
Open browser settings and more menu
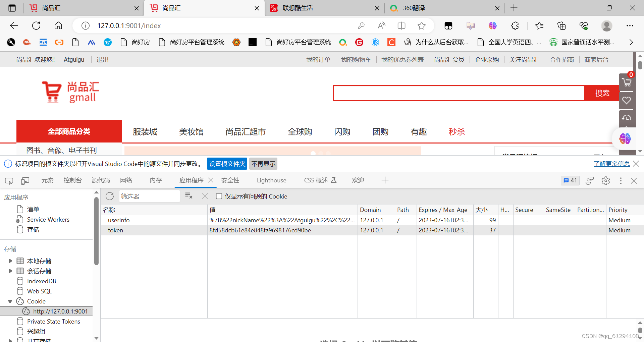[630, 25]
